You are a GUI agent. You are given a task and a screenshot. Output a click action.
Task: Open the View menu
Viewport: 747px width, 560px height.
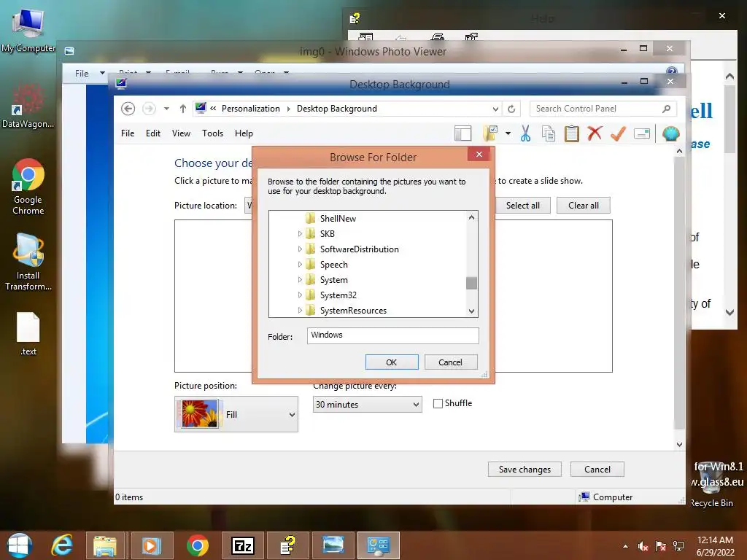181,133
